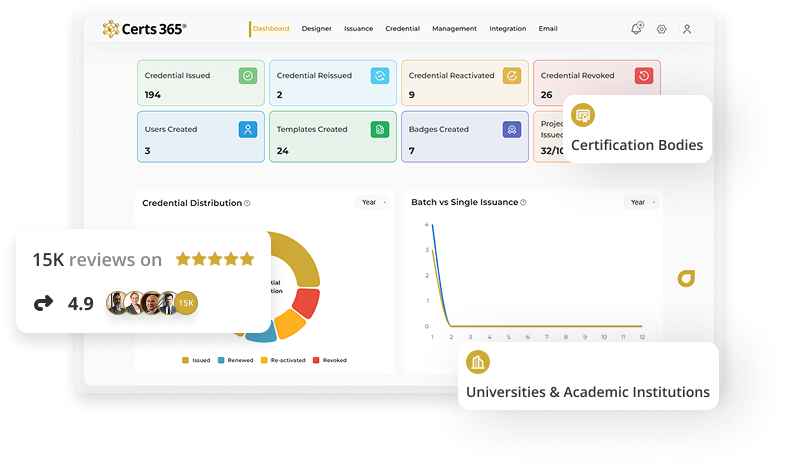This screenshot has width=786, height=476.
Task: Open the Issuance menu
Action: (358, 29)
